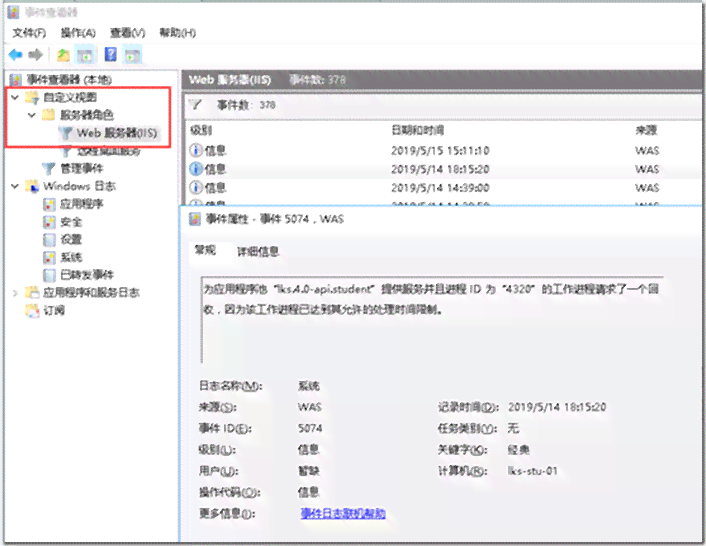Viewport: 706px width, 546px height.
Task: Open the 操作(A) menu
Action: pyautogui.click(x=78, y=33)
